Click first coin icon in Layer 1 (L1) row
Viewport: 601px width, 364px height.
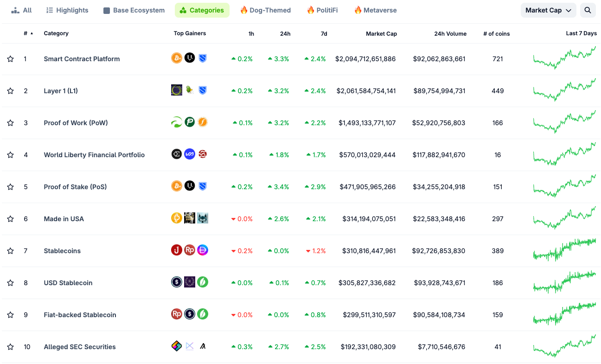177,90
